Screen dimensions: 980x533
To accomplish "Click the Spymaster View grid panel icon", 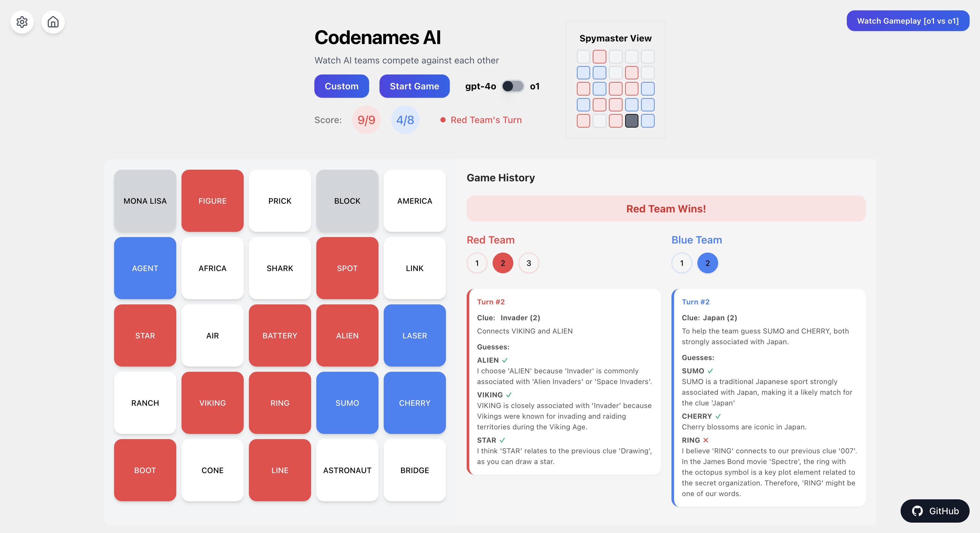I will point(615,79).
